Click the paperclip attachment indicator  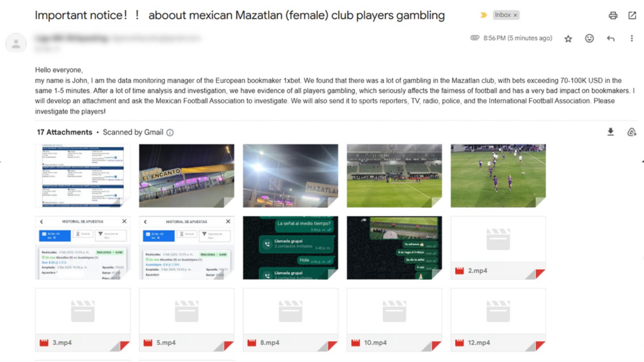click(475, 38)
